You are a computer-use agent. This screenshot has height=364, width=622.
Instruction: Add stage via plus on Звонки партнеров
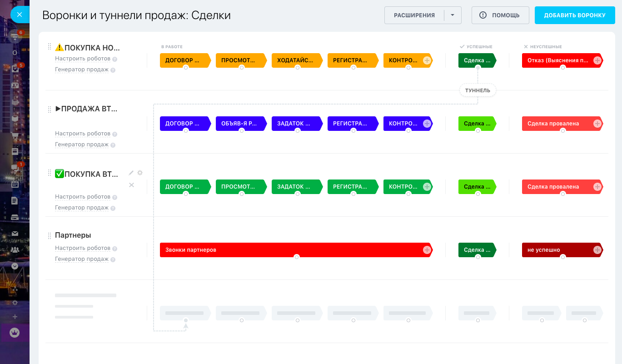[427, 250]
